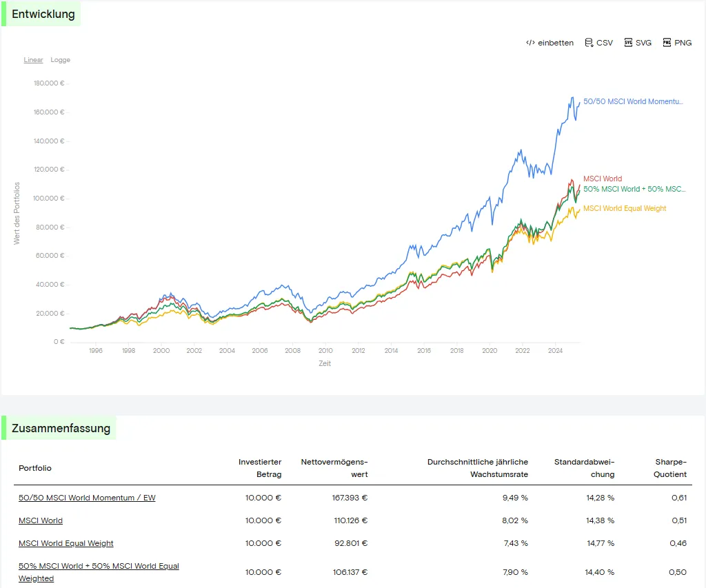The width and height of the screenshot is (706, 588).
Task: Click the 1996 x-axis year label
Action: coord(96,351)
